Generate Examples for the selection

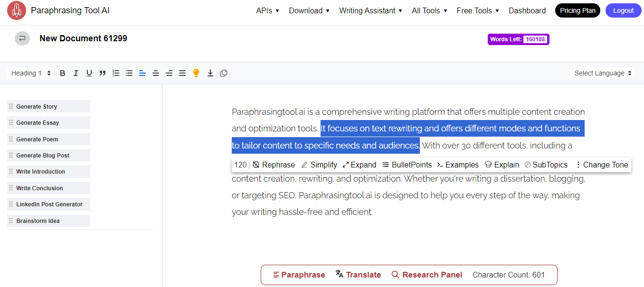[458, 165]
